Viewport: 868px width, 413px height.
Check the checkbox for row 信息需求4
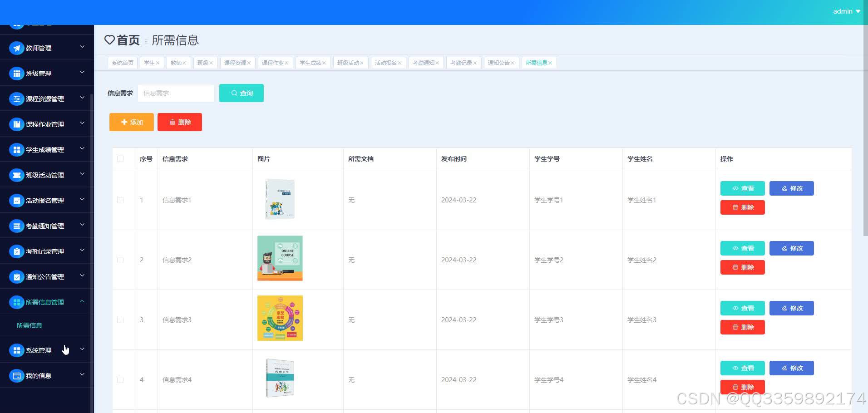[x=120, y=380]
